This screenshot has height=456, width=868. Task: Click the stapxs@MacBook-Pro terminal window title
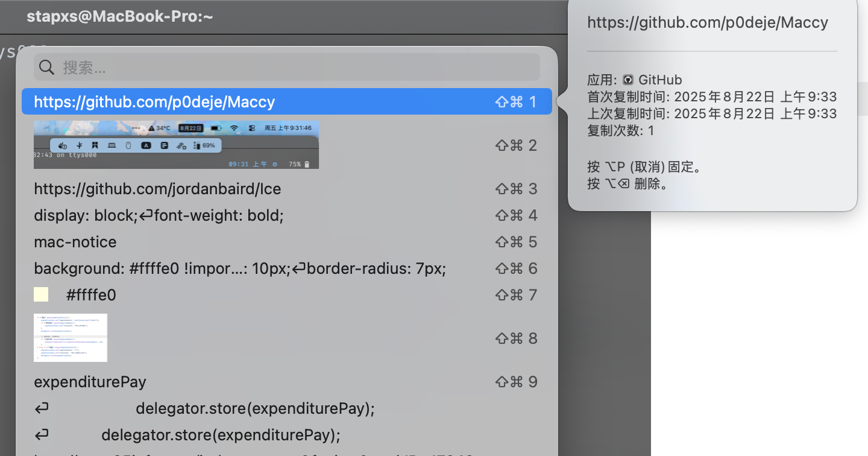point(120,17)
